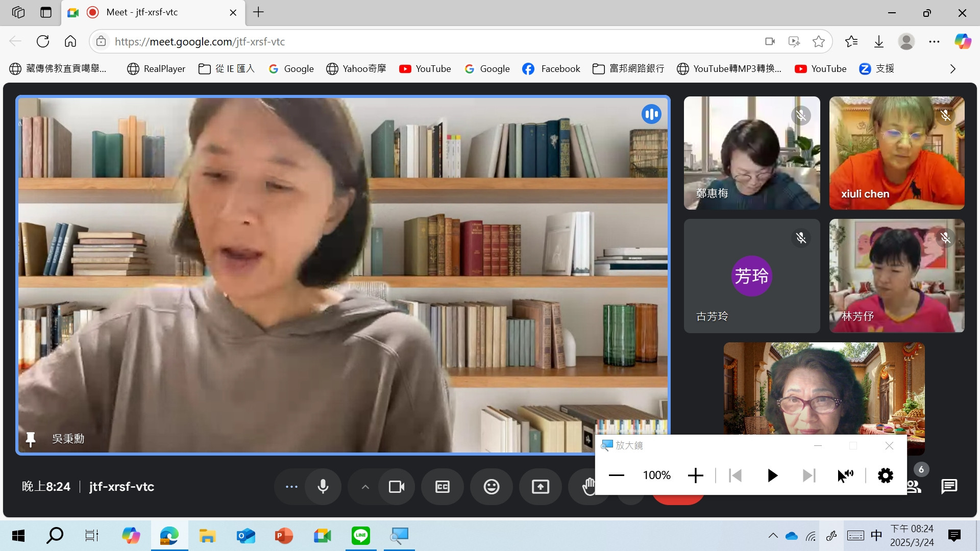Click the emoji reaction button
The width and height of the screenshot is (980, 551).
click(491, 487)
